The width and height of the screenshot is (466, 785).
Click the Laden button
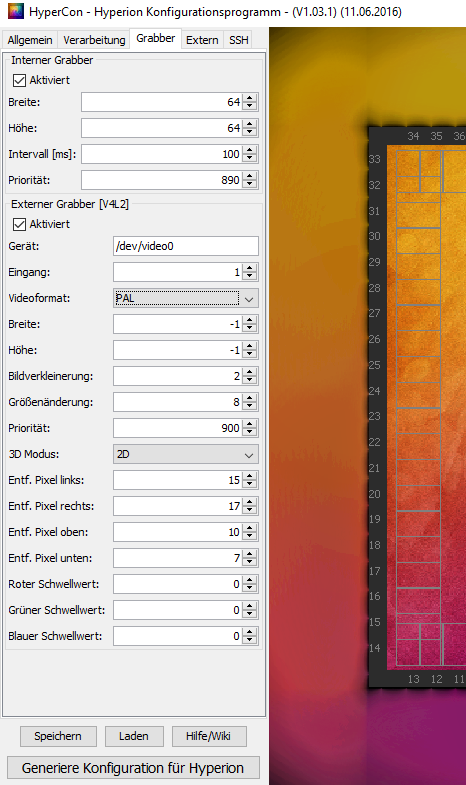coord(134,736)
